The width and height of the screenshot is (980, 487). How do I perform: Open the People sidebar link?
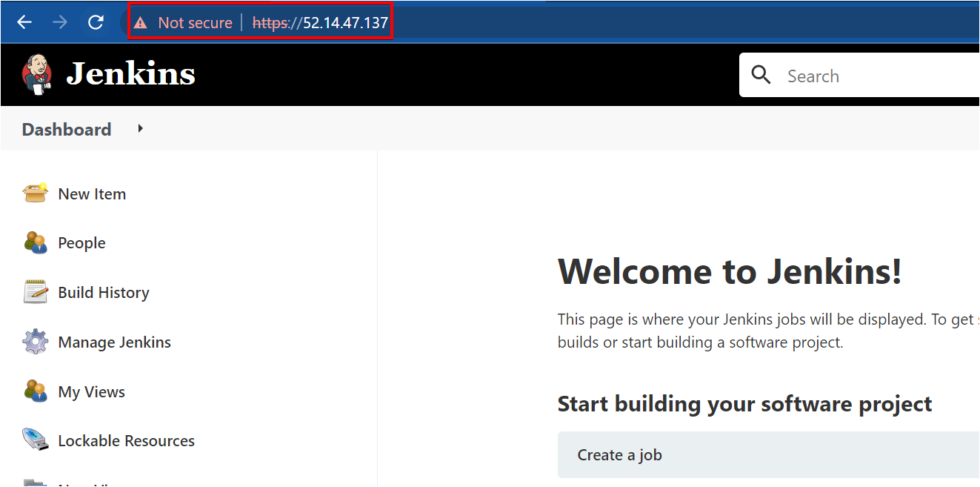pyautogui.click(x=82, y=243)
